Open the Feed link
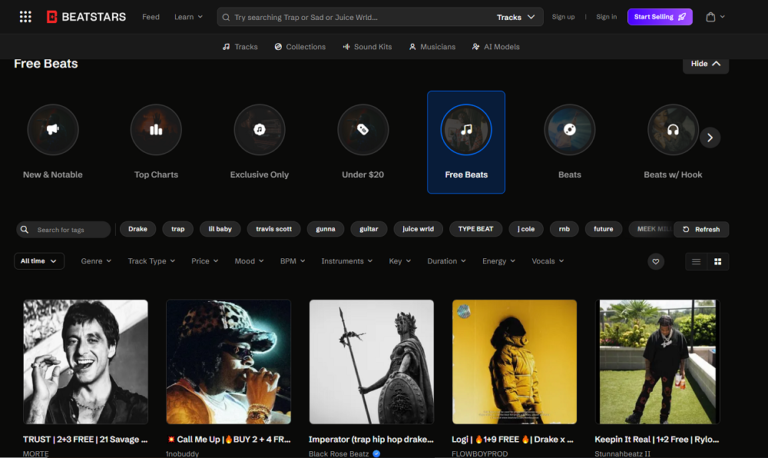Screen dimensions: 768x458 (x=151, y=17)
